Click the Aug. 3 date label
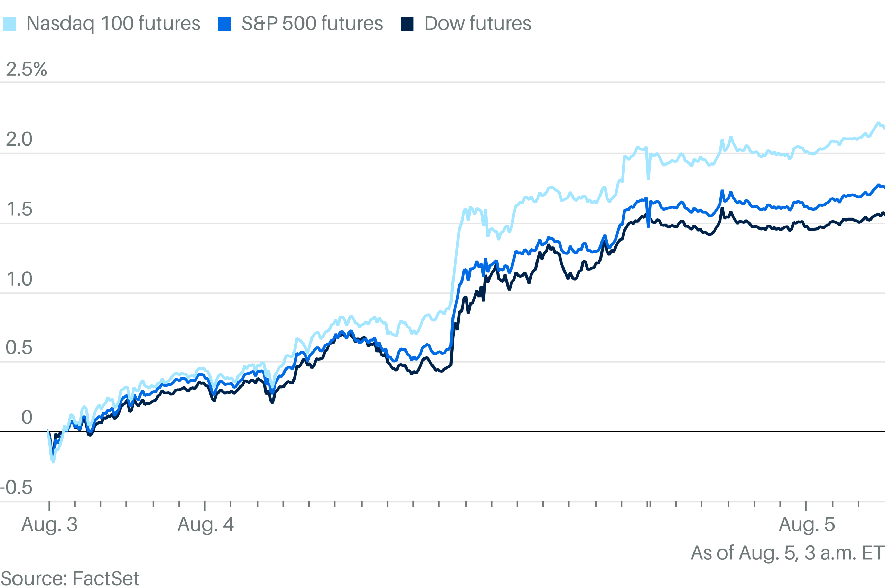The height and width of the screenshot is (588, 885). pyautogui.click(x=49, y=524)
